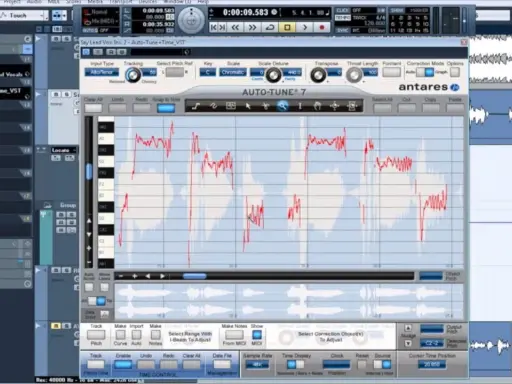The image size is (512, 384).
Task: Start playback with the transport Play button
Action: coord(304,27)
